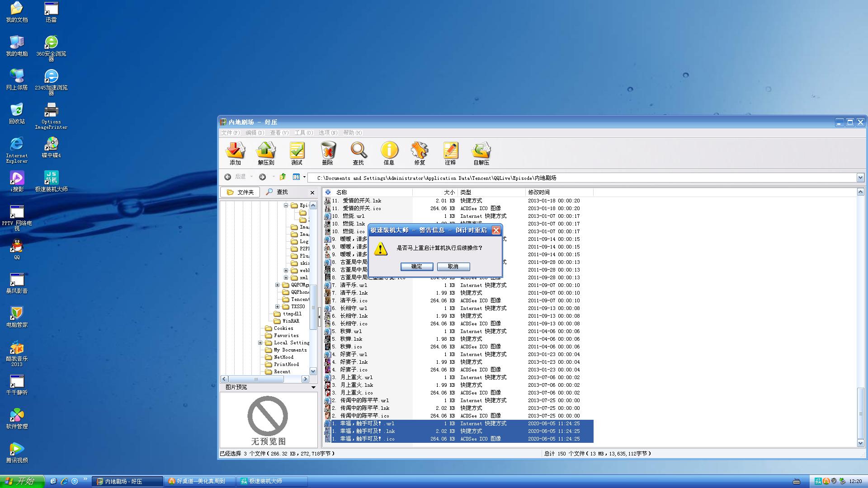Viewport: 868px width, 488px height.
Task: Click the address path input field
Action: (582, 178)
